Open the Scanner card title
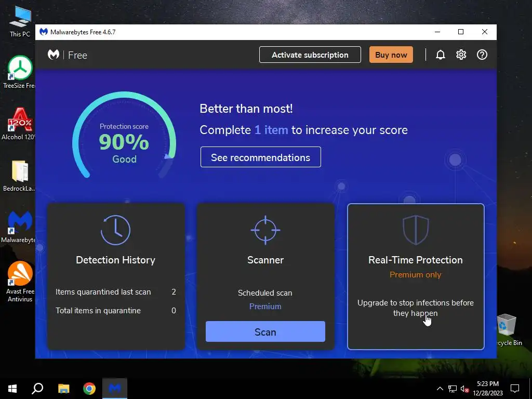This screenshot has height=399, width=532. click(265, 260)
